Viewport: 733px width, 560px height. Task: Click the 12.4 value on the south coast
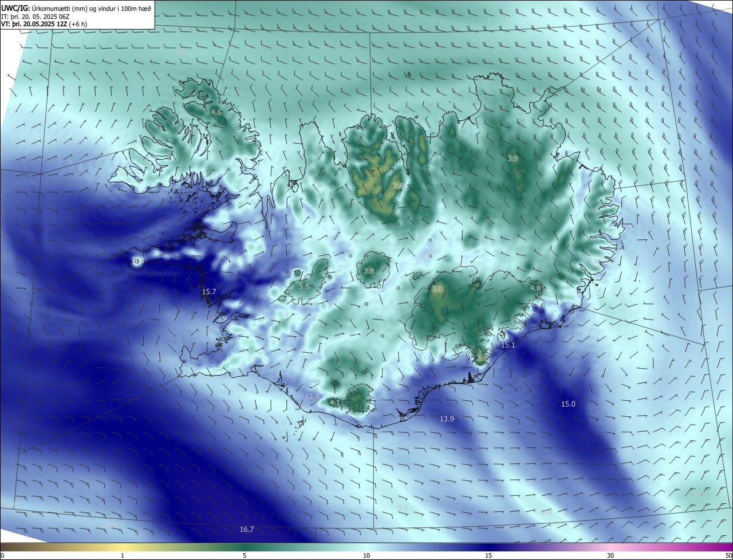click(x=312, y=396)
